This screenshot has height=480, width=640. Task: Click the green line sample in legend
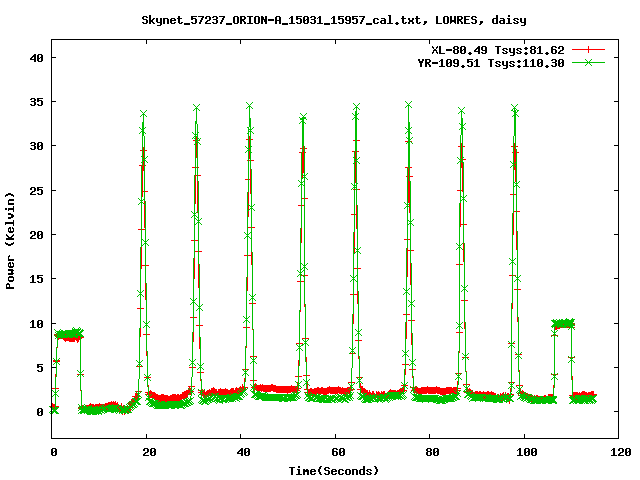click(588, 62)
